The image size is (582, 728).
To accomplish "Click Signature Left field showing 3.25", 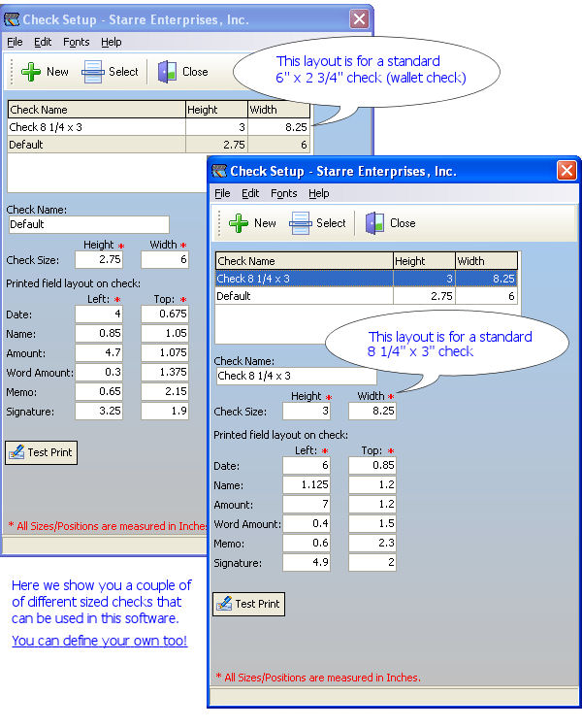I will (99, 412).
